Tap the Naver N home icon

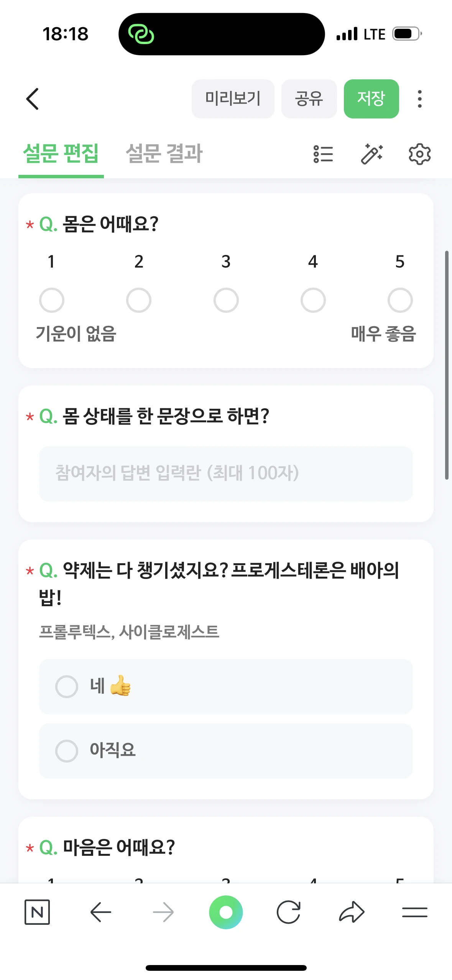pos(37,912)
